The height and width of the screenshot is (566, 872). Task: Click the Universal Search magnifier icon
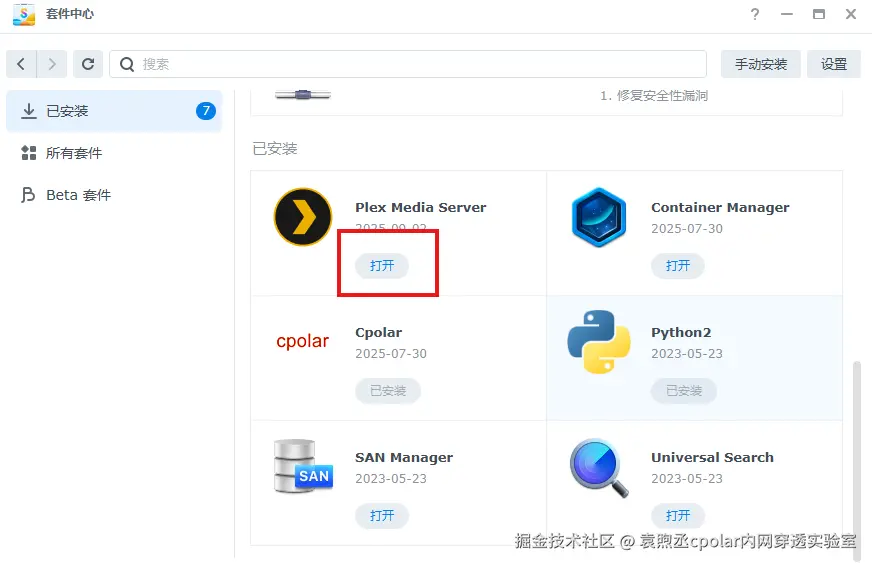click(x=599, y=468)
